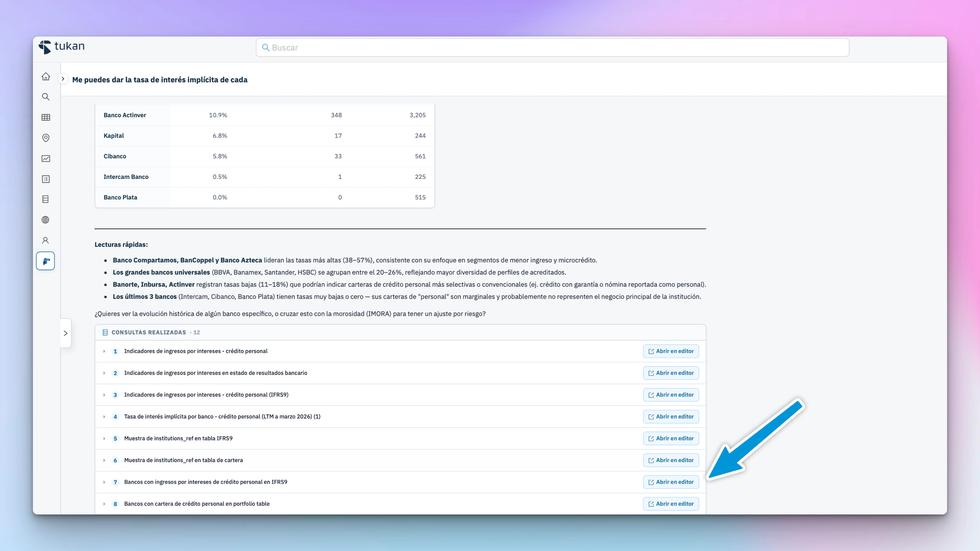Expand the side panel arrow handle

65,333
